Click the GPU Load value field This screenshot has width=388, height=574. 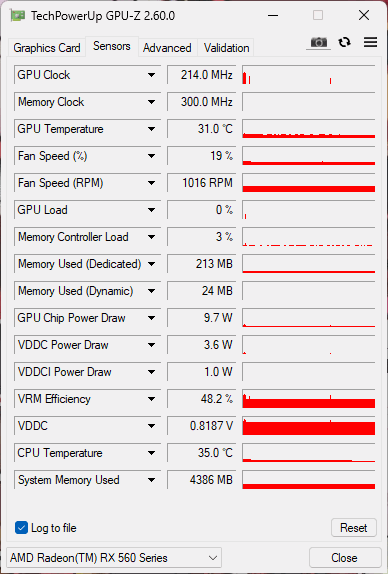201,210
